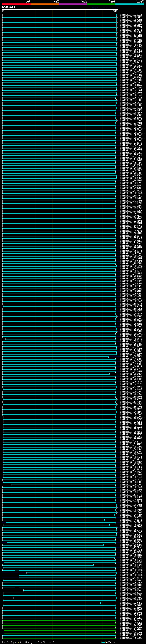146x644 pixels.
Task: Select the UniRef100_A7AT61 label
Action: (131, 387)
